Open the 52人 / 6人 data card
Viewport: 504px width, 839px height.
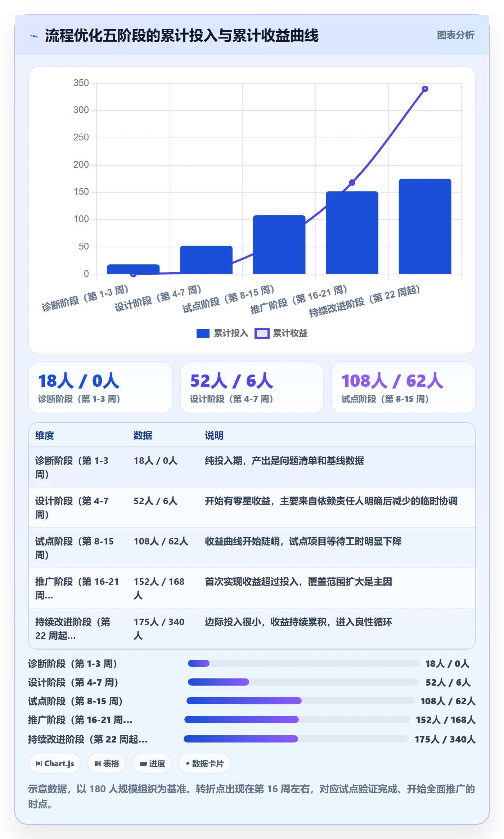[252, 387]
